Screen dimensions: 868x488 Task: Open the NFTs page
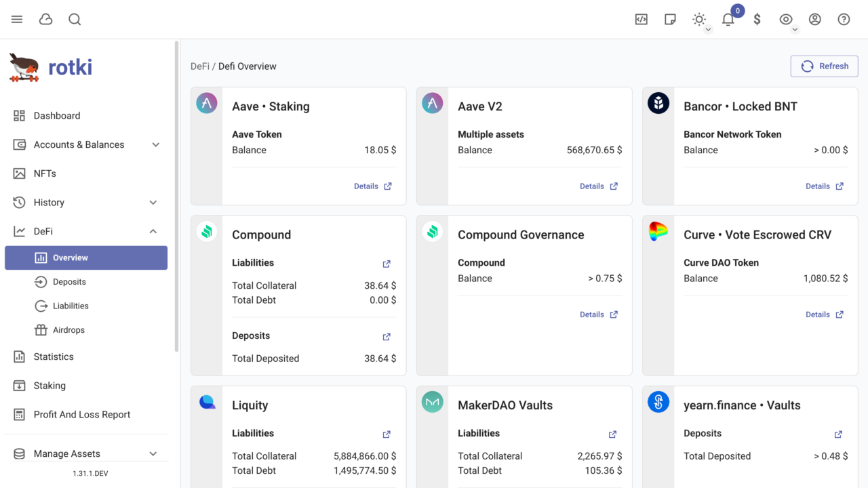pos(86,174)
